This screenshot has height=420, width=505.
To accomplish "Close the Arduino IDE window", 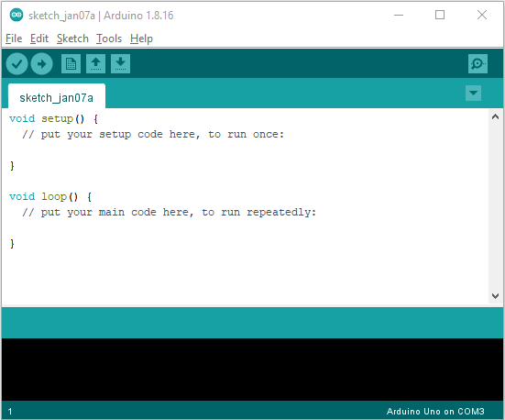I will click(x=482, y=15).
